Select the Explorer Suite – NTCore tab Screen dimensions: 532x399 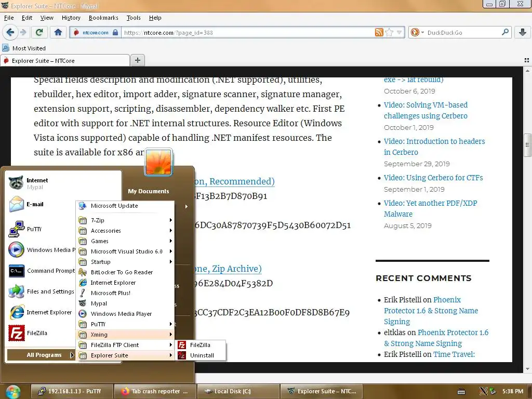point(65,61)
